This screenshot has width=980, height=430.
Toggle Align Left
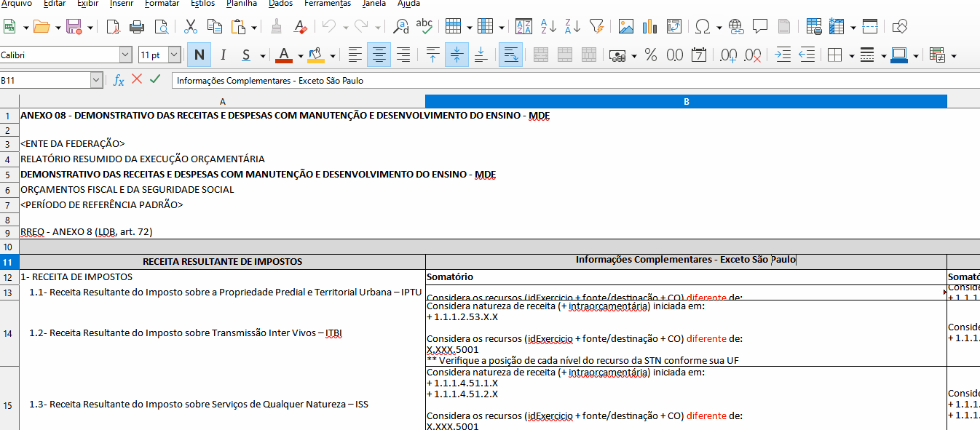pos(355,55)
